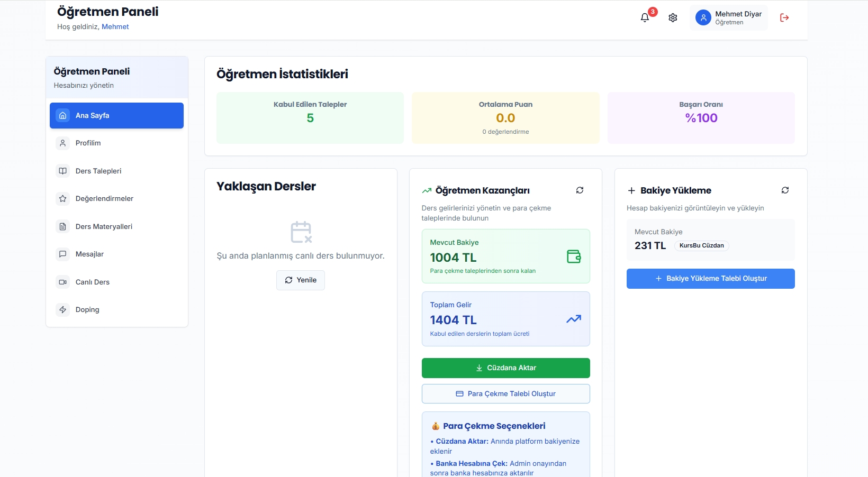
Task: Refresh the Bakiye Yükleme card
Action: pos(785,190)
